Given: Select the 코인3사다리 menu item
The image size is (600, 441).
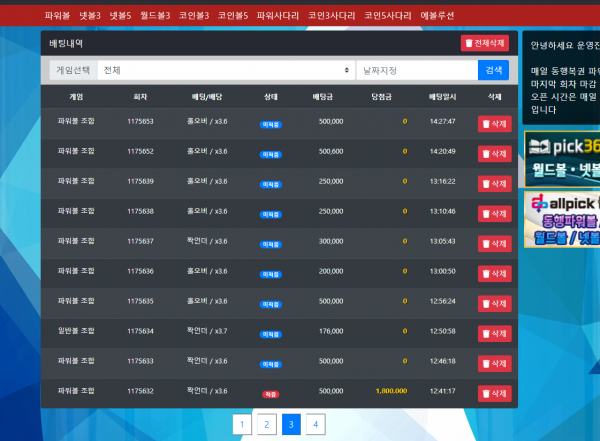Looking at the screenshot, I should [x=331, y=16].
